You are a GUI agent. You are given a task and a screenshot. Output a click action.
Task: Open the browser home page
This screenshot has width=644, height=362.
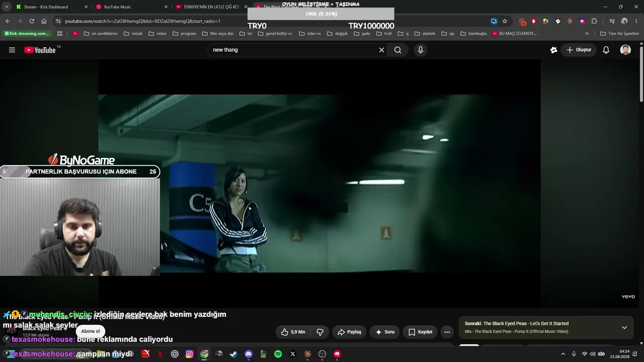coord(44,21)
